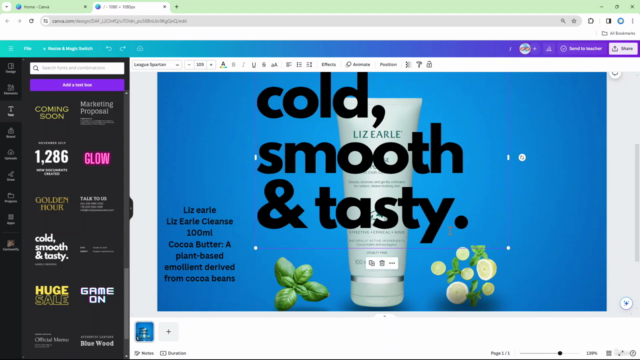Toggle italic formatting
This screenshot has width=640, height=360.
[243, 64]
